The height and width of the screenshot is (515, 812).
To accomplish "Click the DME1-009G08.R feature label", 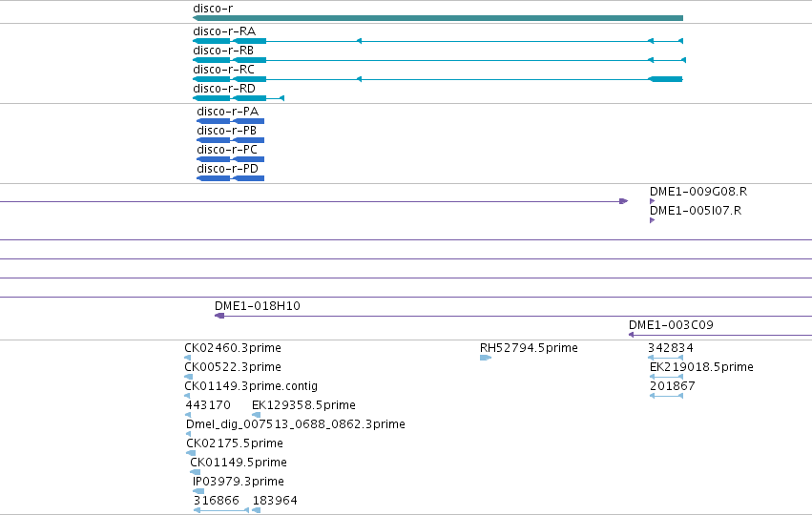I will point(698,192).
